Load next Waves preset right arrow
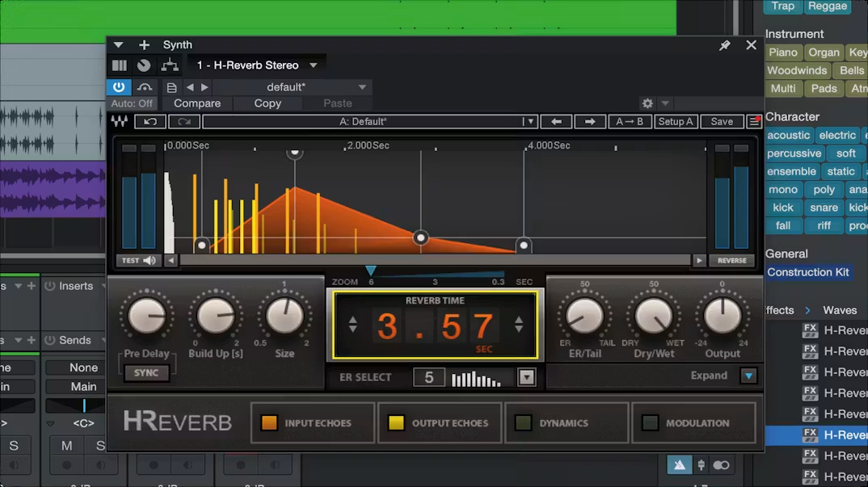This screenshot has width=868, height=487. tap(589, 122)
